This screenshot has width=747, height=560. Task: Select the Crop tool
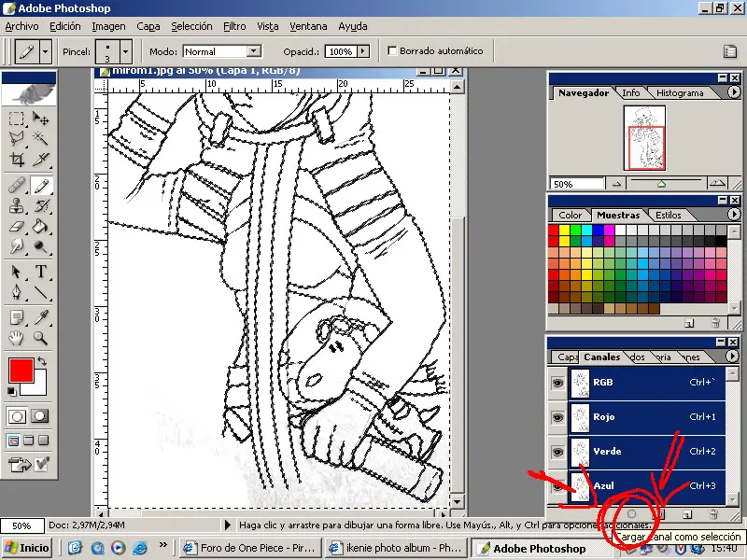click(16, 159)
